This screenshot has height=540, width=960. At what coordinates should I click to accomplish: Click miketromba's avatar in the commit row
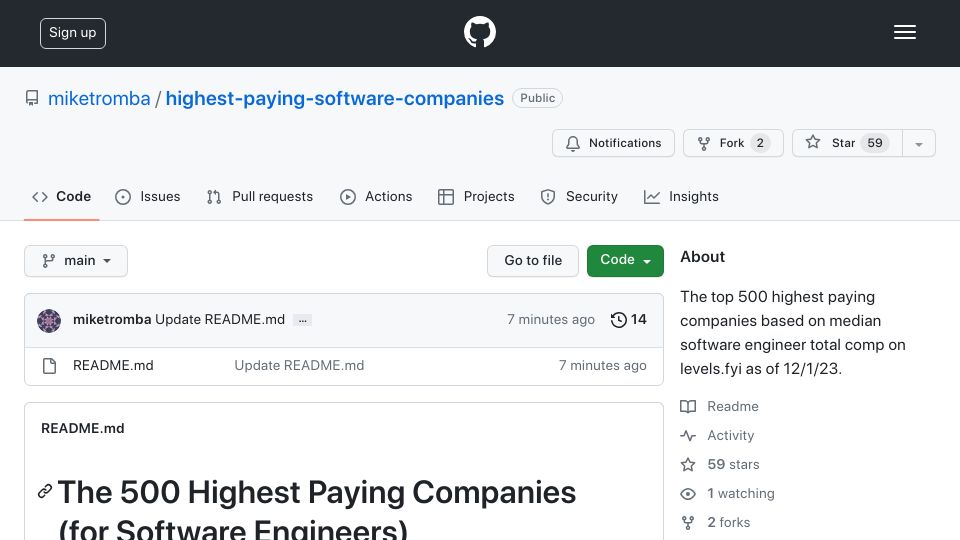49,320
